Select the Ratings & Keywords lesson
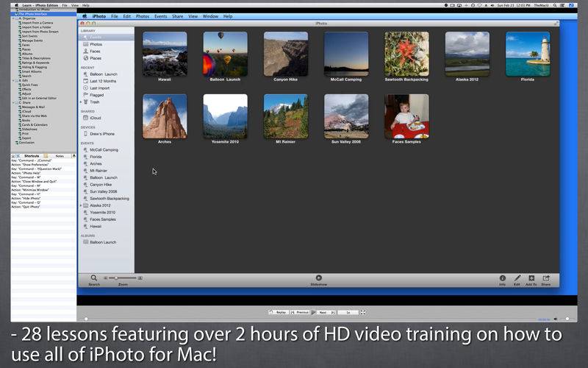The image size is (588, 368). [x=35, y=63]
